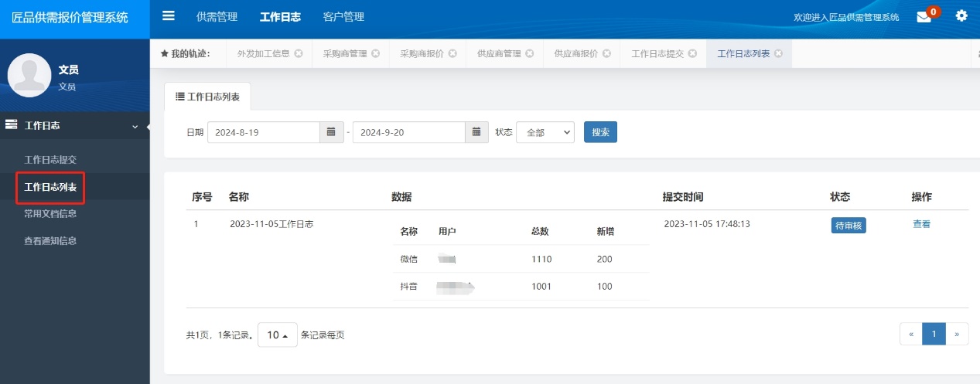Click the 欢迎进入匠品供需管理系统 welcome text
The width and height of the screenshot is (980, 384).
click(x=846, y=17)
